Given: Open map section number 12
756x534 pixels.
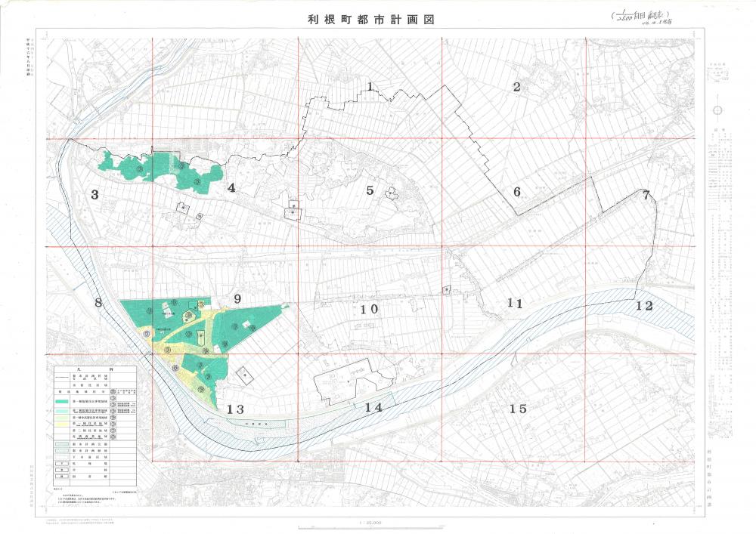Looking at the screenshot, I should 645,306.
